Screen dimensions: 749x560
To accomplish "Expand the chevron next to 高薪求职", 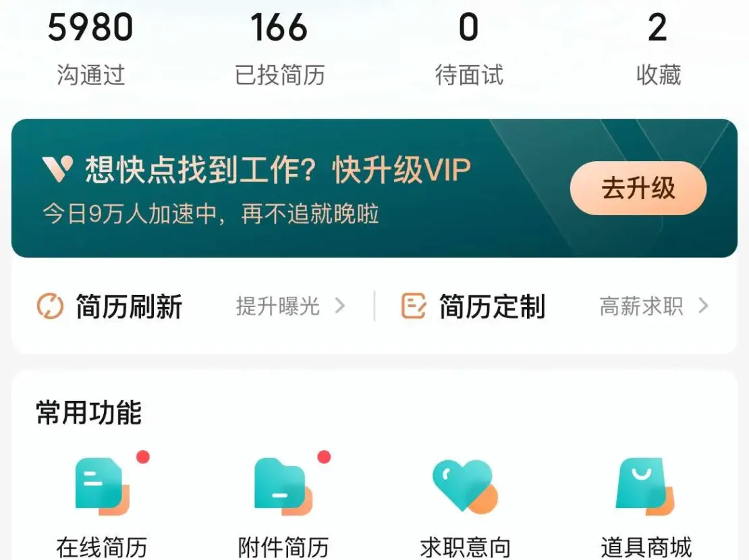I will click(703, 306).
